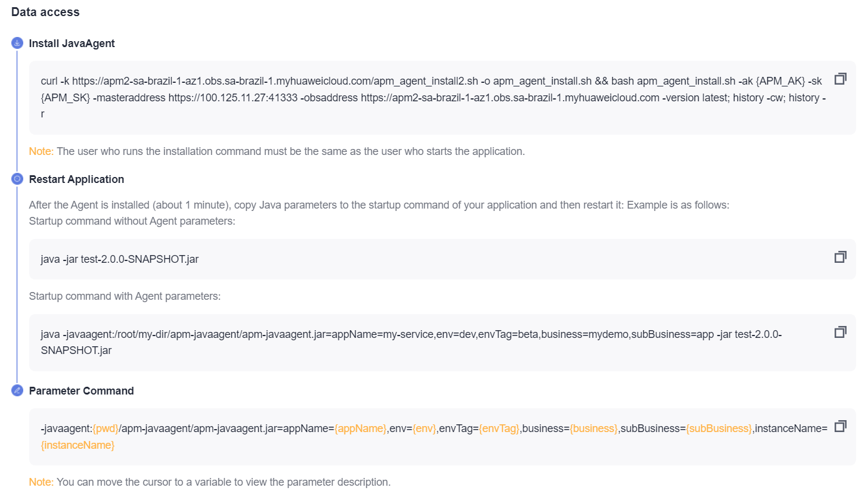
Task: Click inside the curl install command box
Action: [417, 97]
